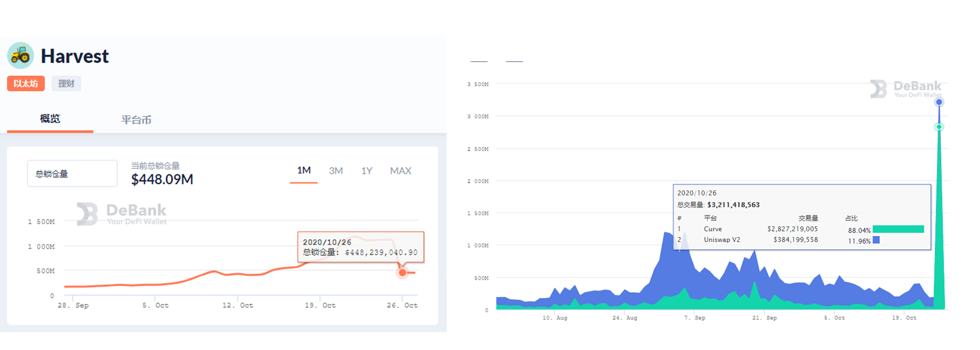Click the $2,827,219,005 Curve volume
The width and height of the screenshot is (980, 350).
pyautogui.click(x=792, y=229)
